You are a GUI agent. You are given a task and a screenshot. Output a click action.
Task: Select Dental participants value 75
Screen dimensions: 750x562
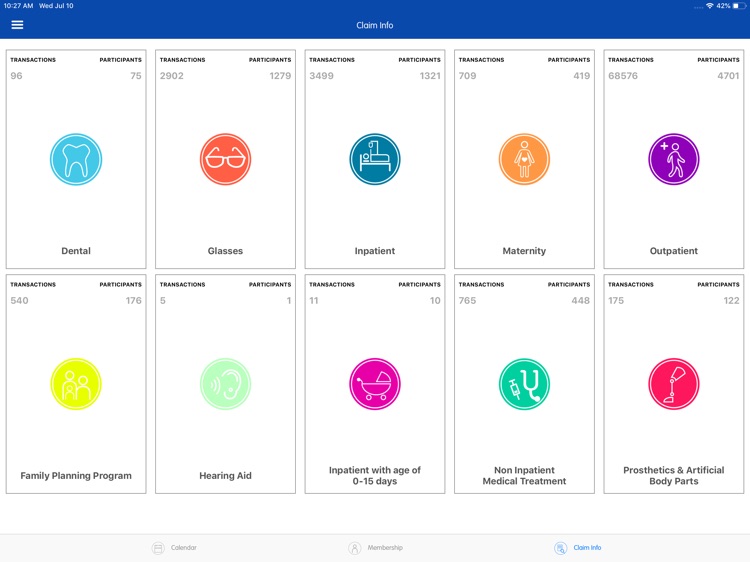136,76
